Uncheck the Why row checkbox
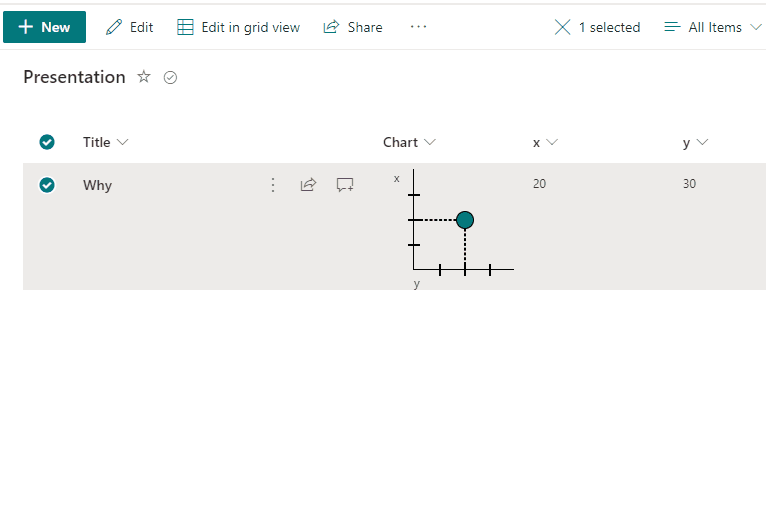Image resolution: width=766 pixels, height=529 pixels. 47,185
